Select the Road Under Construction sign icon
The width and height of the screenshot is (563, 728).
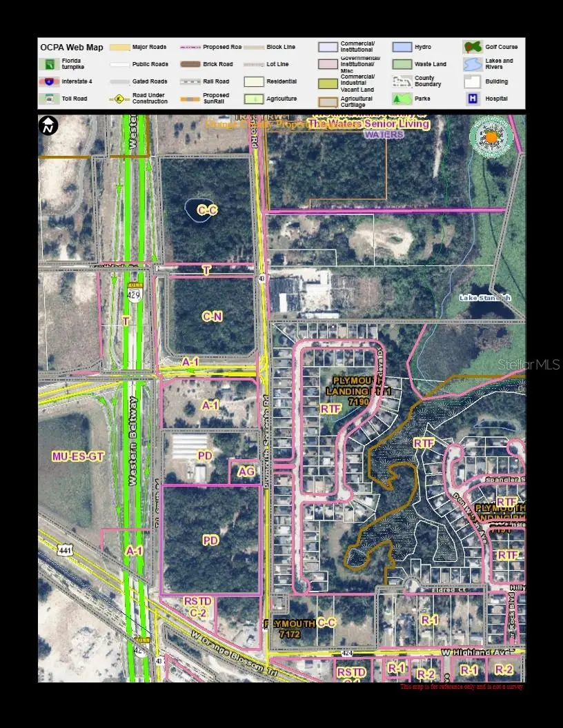[x=119, y=99]
